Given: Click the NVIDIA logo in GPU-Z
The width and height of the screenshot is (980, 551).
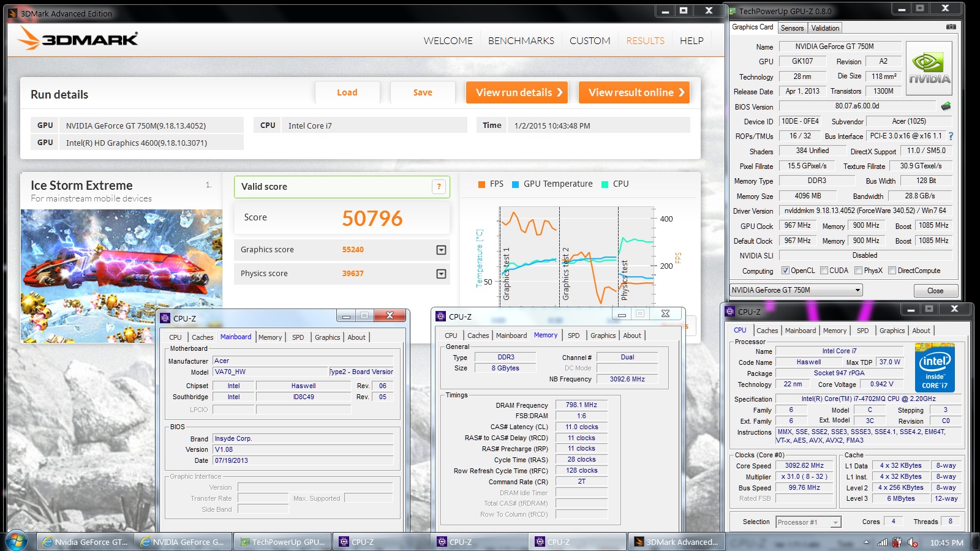Looking at the screenshot, I should [929, 68].
